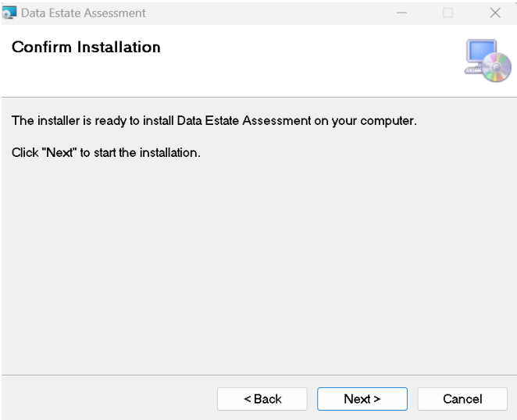Click the empty title bar region

pyautogui.click(x=264, y=12)
